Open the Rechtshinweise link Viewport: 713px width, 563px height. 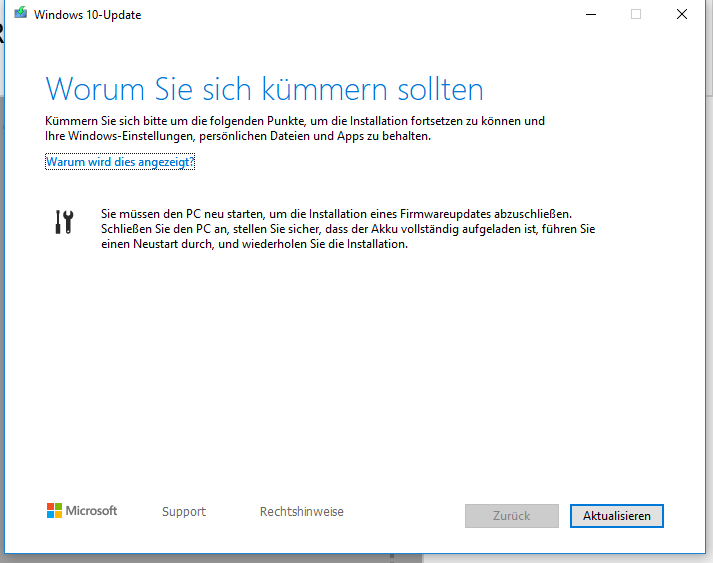coord(301,512)
